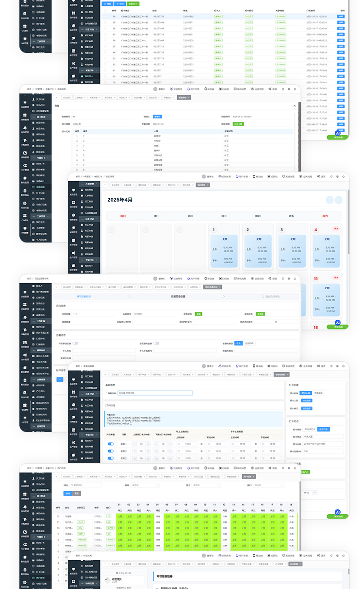Choose 全体成员 for 打卡对象
The image size is (364, 589).
coord(318,392)
